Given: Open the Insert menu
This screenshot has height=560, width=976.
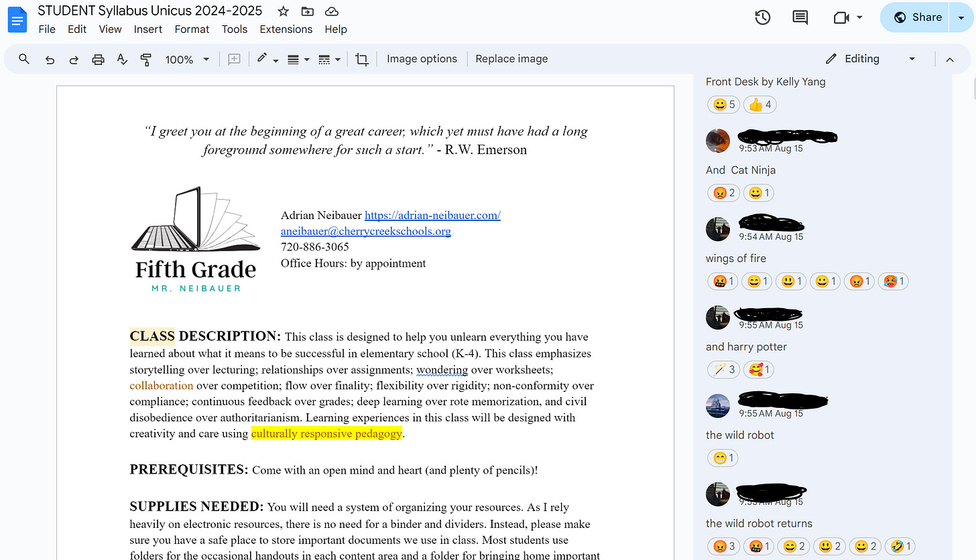Looking at the screenshot, I should 148,29.
